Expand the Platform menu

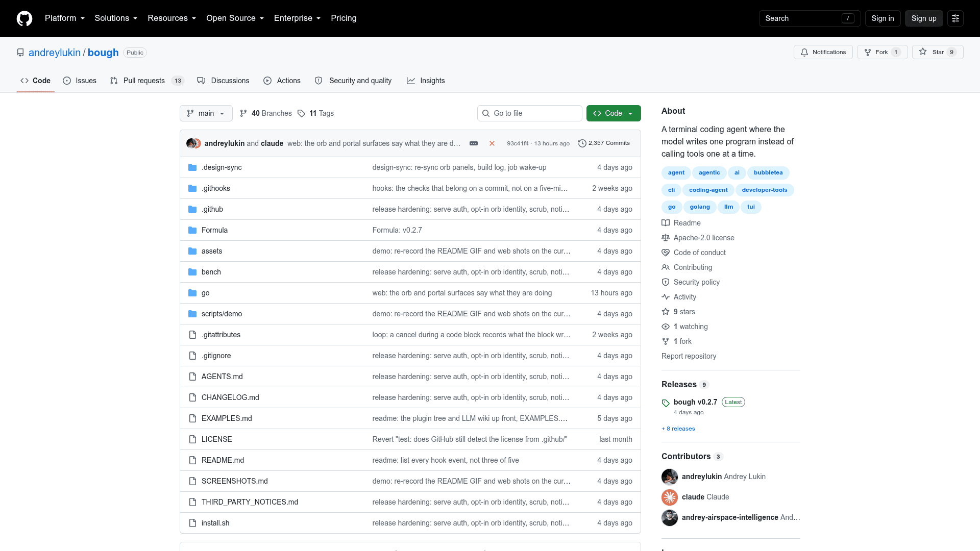coord(65,18)
